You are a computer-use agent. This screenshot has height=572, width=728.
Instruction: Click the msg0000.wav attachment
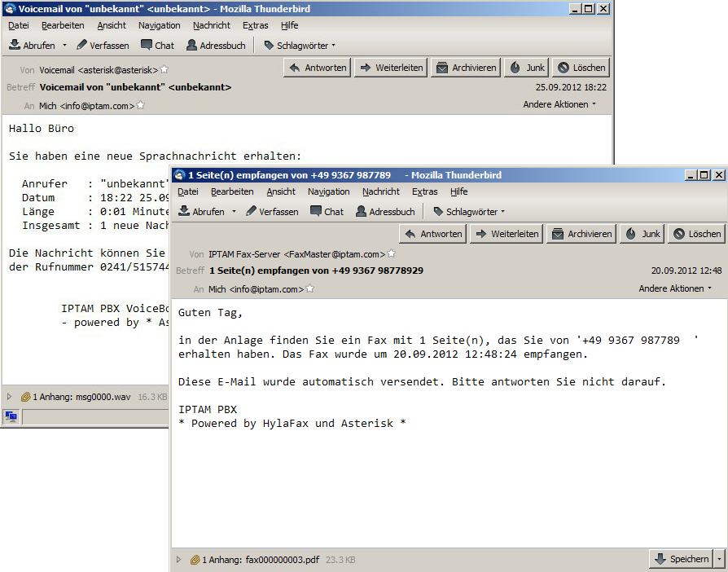(x=81, y=398)
